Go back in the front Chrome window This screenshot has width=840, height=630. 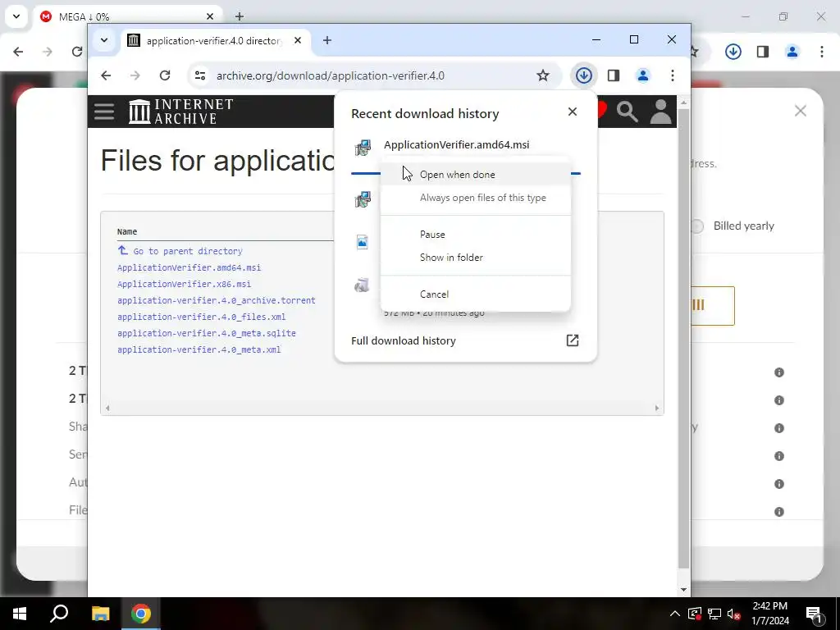pos(106,75)
